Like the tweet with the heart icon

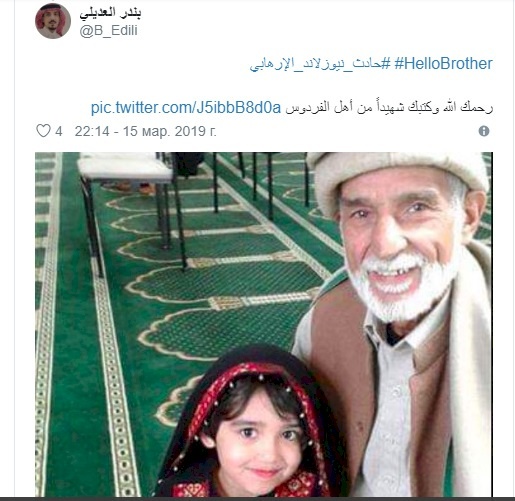tap(43, 131)
